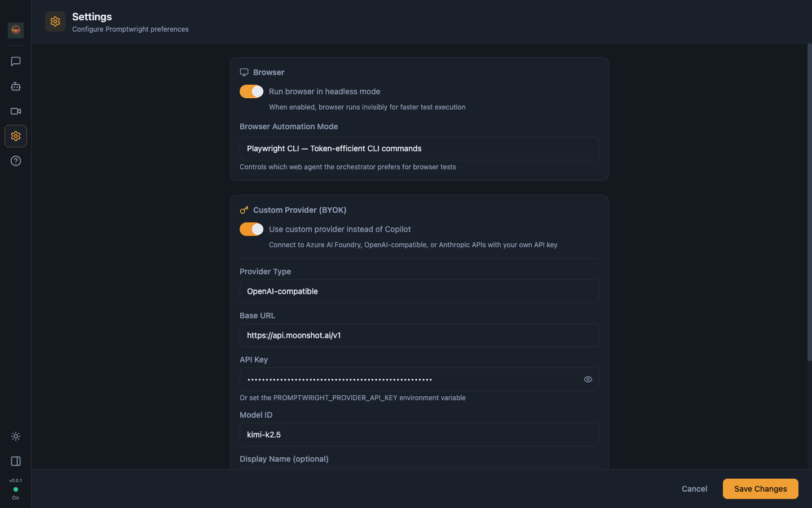Open the chat icon in sidebar

[x=16, y=62]
